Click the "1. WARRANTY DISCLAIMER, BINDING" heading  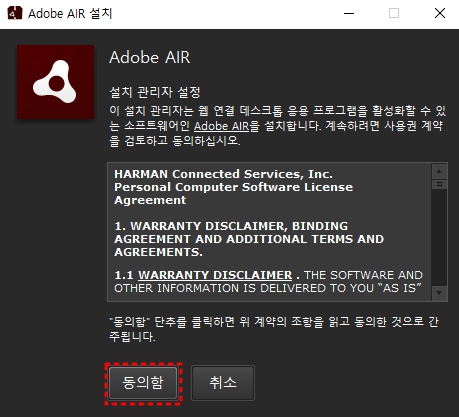(x=231, y=226)
